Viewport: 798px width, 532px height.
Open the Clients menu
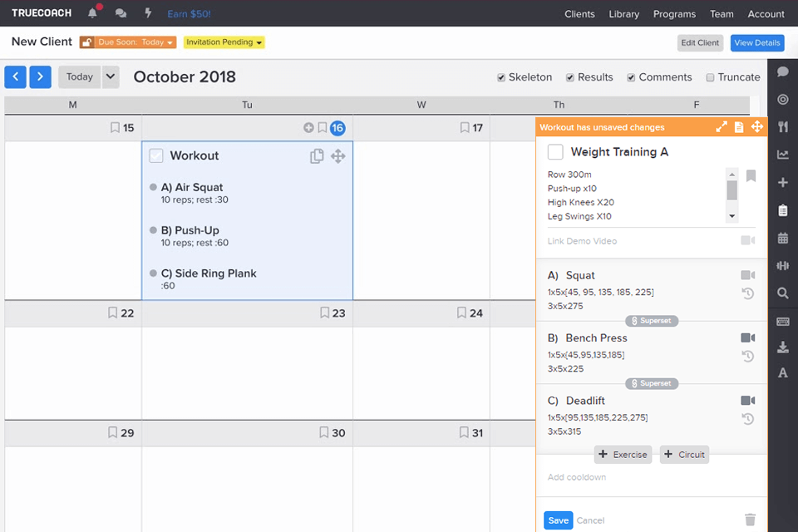tap(579, 14)
